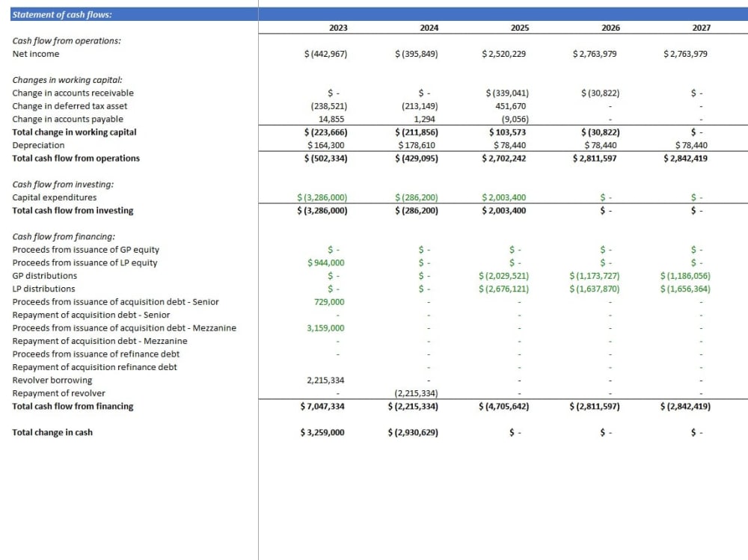The image size is (748, 560).
Task: Click the Capital expenditures 2023 value
Action: point(323,197)
